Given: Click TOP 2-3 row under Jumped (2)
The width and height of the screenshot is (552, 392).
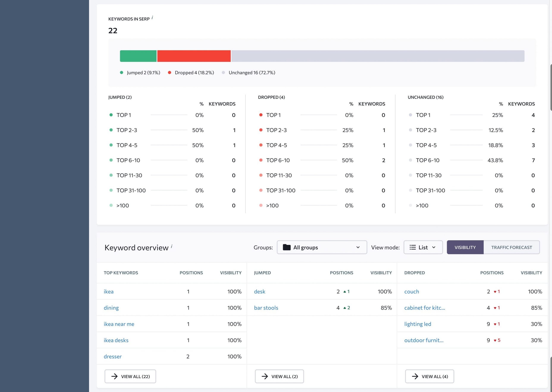Looking at the screenshot, I should [172, 130].
